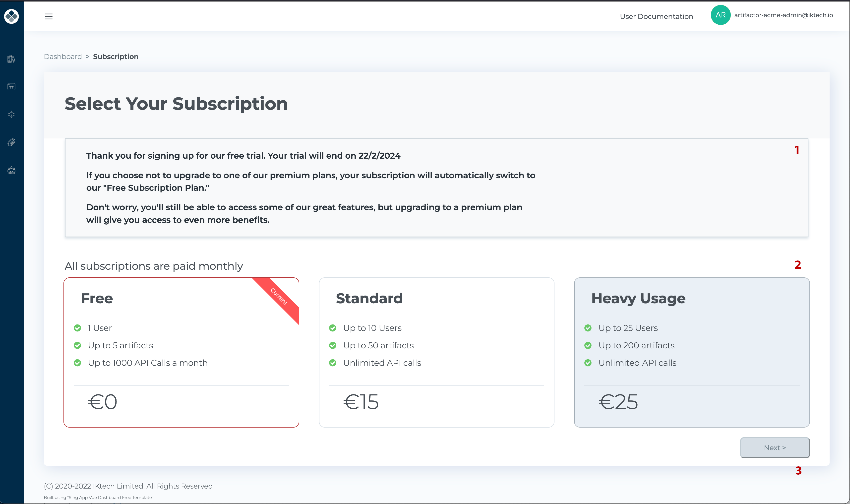Image resolution: width=850 pixels, height=504 pixels.
Task: Click the Next button to proceed
Action: (x=775, y=447)
